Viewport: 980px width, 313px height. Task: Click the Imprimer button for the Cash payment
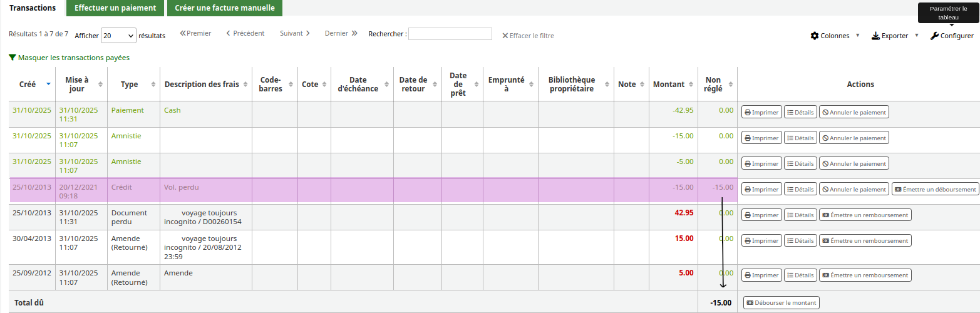[761, 113]
